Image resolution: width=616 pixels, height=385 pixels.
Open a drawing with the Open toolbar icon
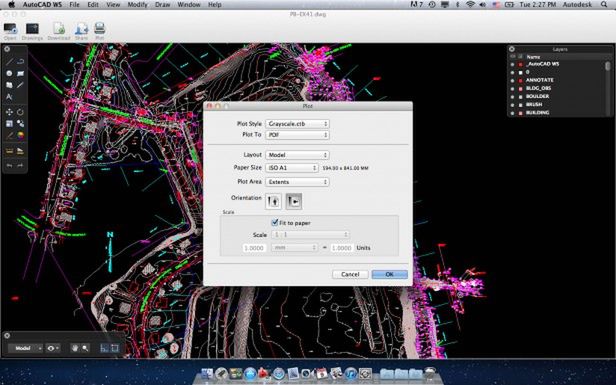pos(10,29)
